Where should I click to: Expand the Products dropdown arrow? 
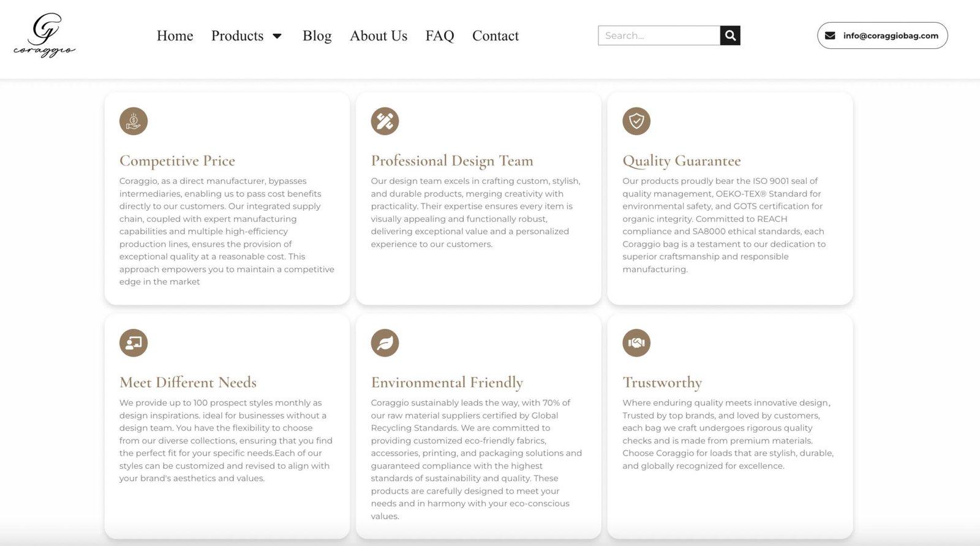277,36
